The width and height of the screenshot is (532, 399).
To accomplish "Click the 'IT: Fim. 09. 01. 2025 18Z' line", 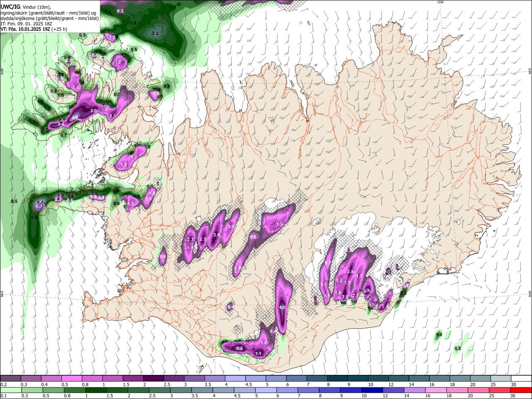I will point(25,24).
